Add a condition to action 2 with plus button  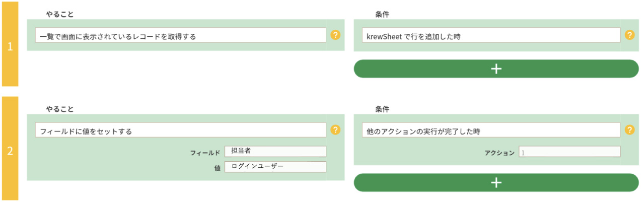coord(496,182)
